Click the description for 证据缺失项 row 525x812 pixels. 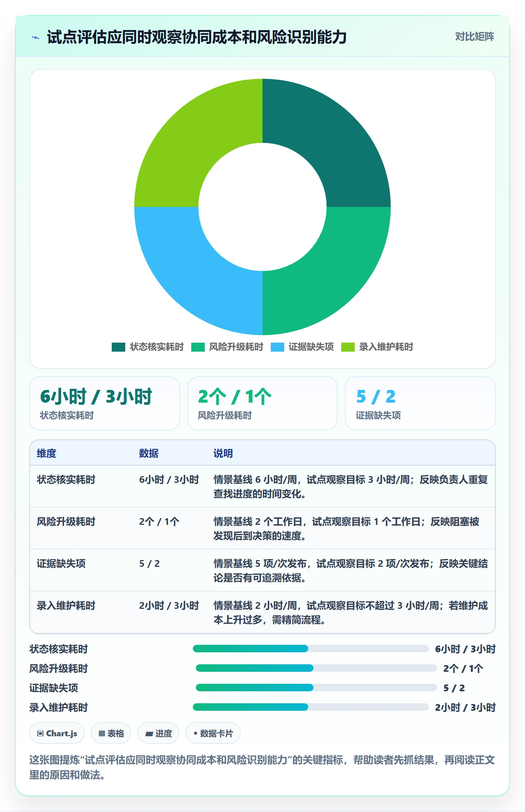coord(351,571)
